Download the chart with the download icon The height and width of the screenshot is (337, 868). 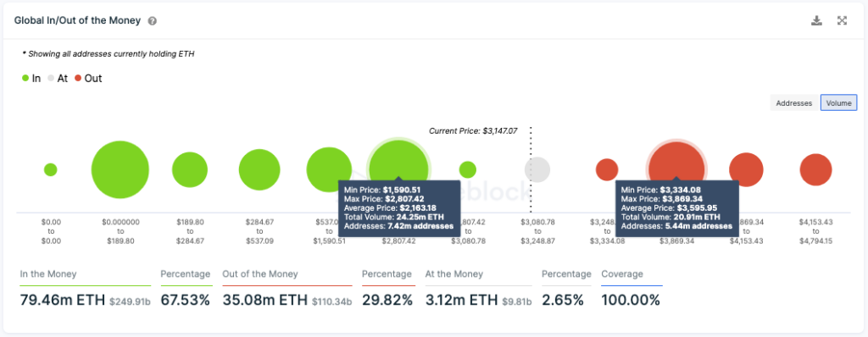tap(816, 21)
